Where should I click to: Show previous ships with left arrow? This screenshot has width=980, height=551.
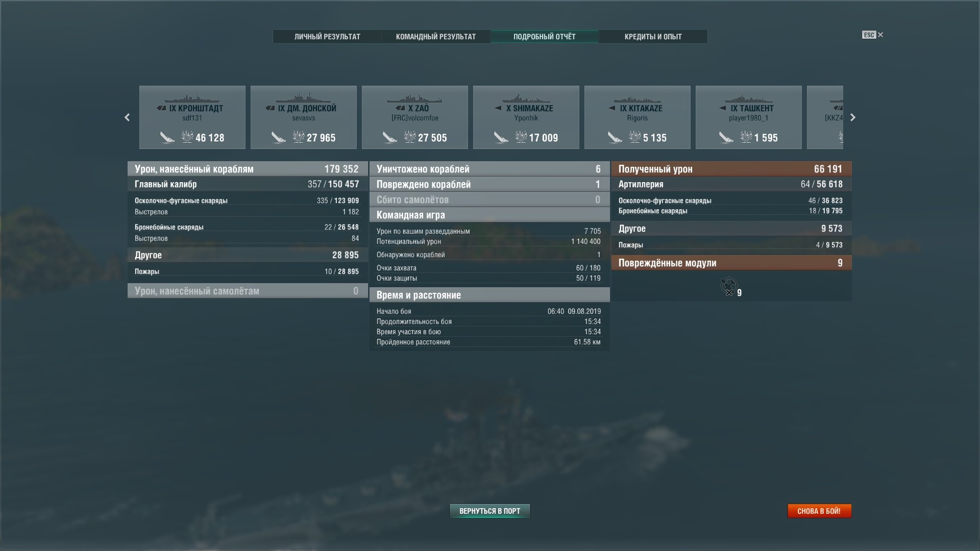click(x=127, y=117)
